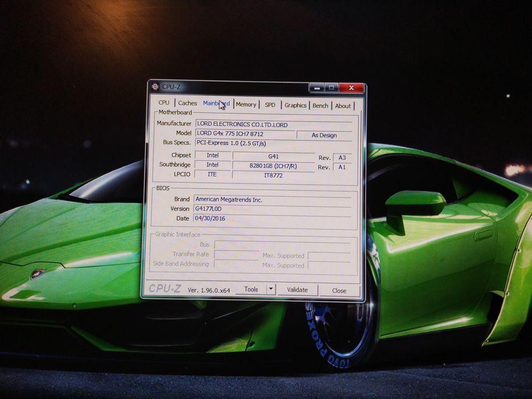Click the 82801GB (ICH7/R) value
This screenshot has width=532, height=399.
[273, 166]
